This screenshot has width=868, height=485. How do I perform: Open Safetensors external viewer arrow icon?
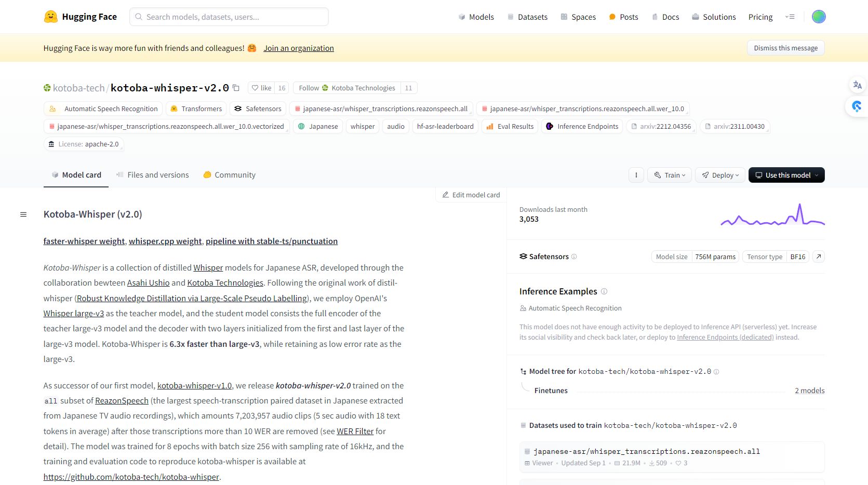[819, 257]
